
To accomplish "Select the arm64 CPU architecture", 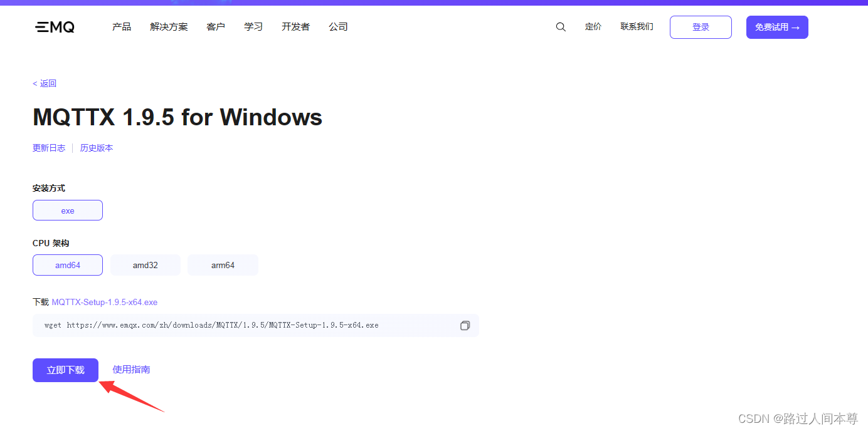I will point(223,265).
